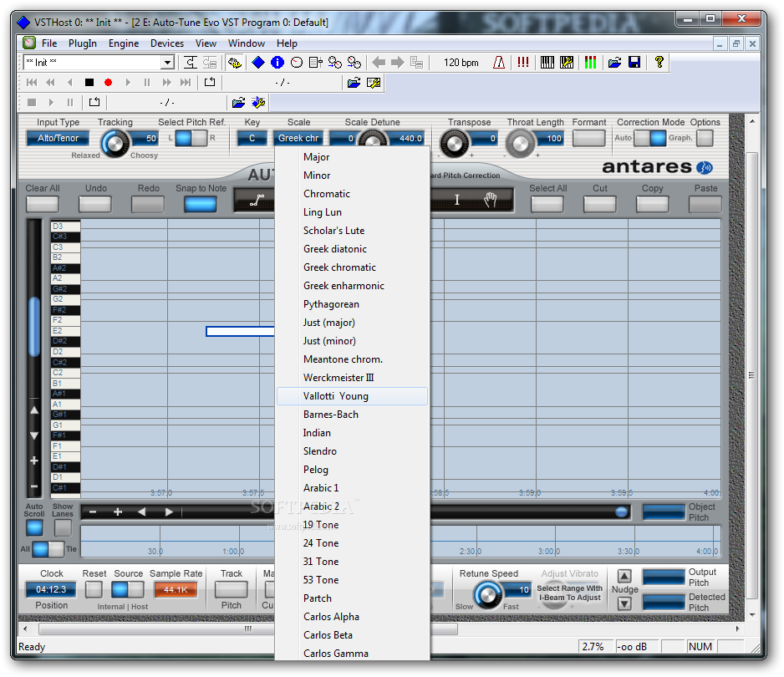
Task: Toggle the Formant button
Action: tap(589, 138)
